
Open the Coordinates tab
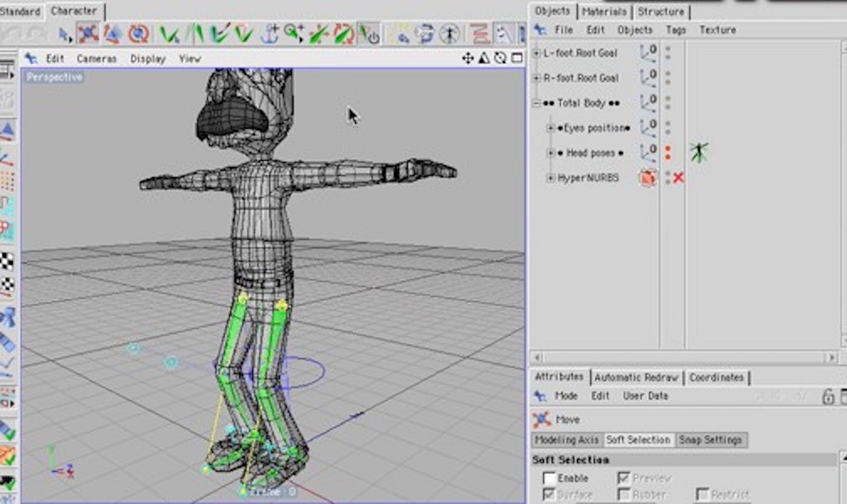(716, 377)
